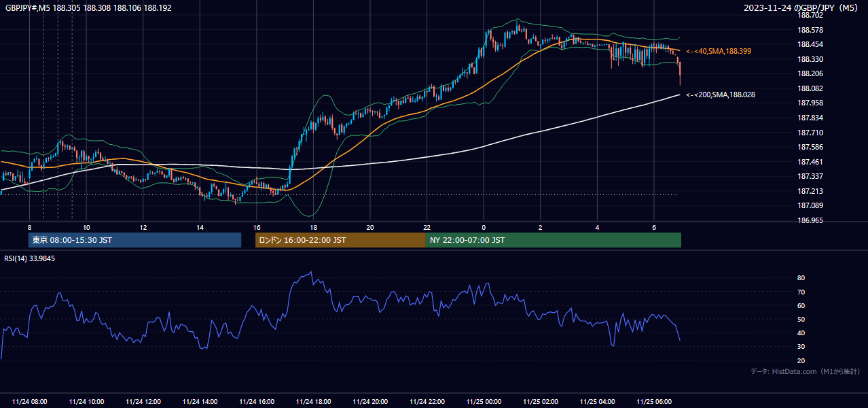Viewport: 868px width, 408px height.
Task: Click price axis value 188.578
Action: [x=810, y=30]
